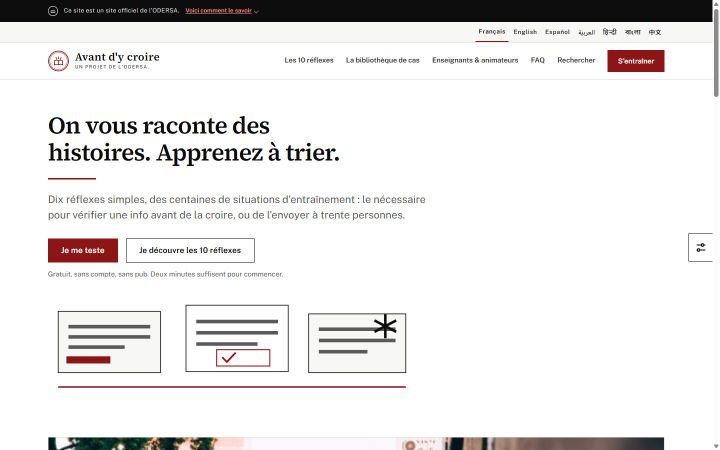Screen dimensions: 720x450
Task: Click the page's vertical scrollbar thumb
Action: (x=716, y=53)
